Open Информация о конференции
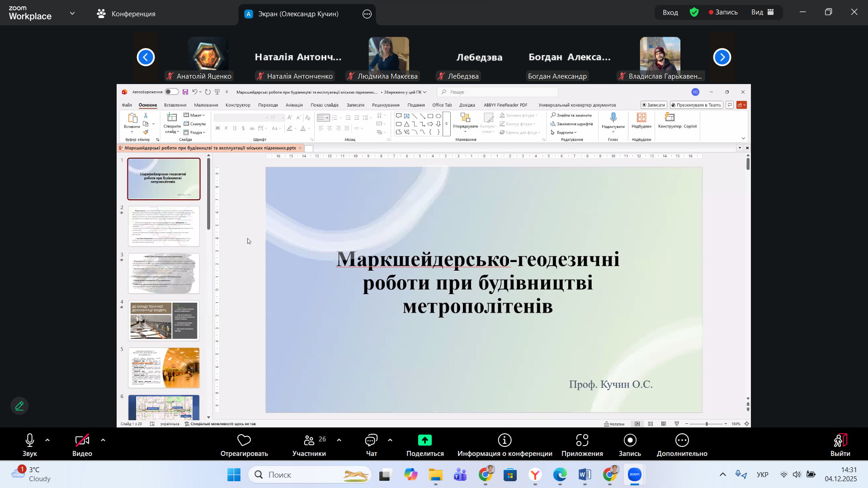Viewport: 868px width, 488px height. coord(505,441)
